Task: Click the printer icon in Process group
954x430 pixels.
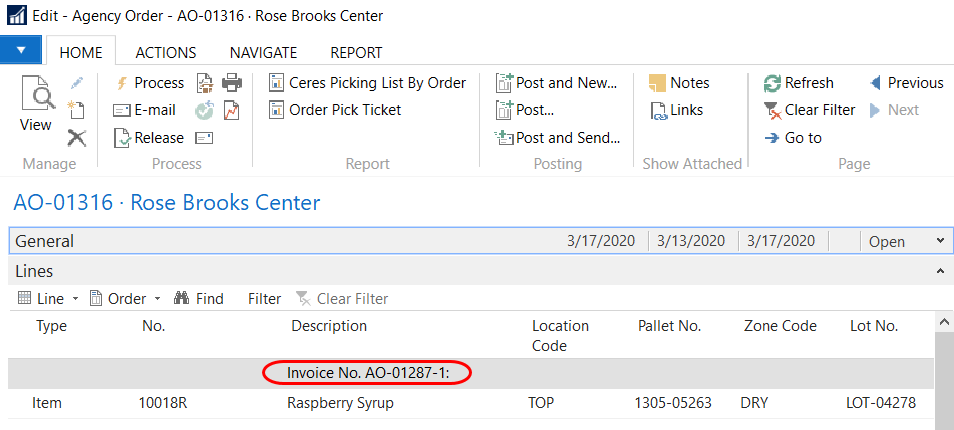Action: tap(231, 83)
